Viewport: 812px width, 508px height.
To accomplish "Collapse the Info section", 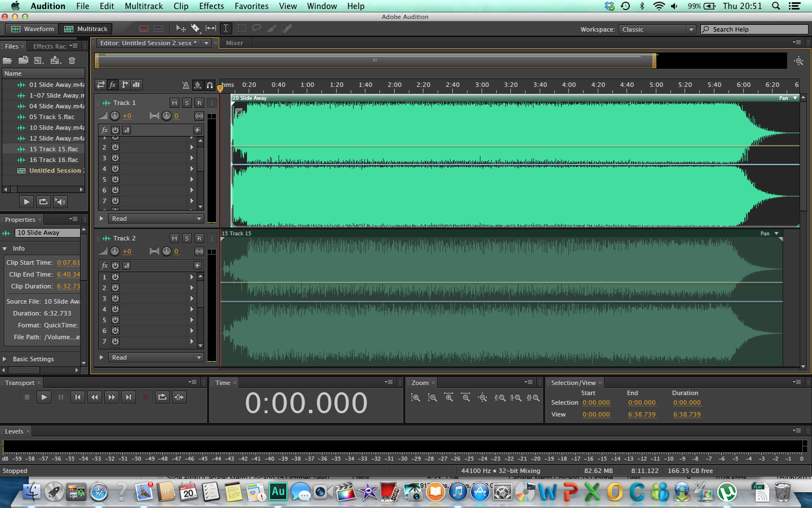I will 5,248.
